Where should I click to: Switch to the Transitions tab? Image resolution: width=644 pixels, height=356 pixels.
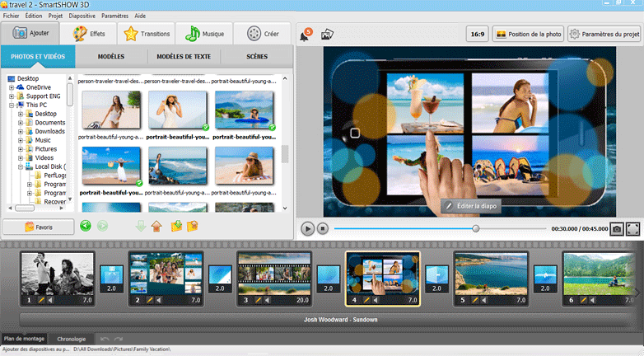147,34
